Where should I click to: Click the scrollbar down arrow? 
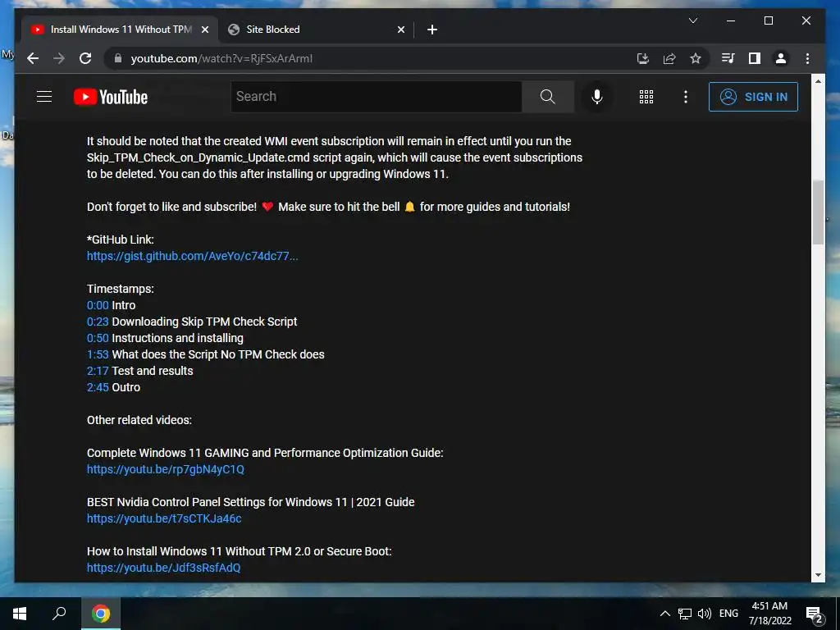click(818, 575)
